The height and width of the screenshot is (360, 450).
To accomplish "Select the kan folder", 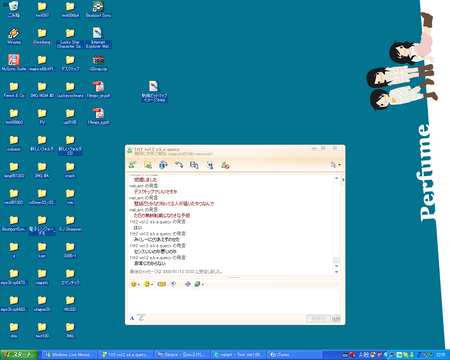I will pyautogui.click(x=42, y=249).
